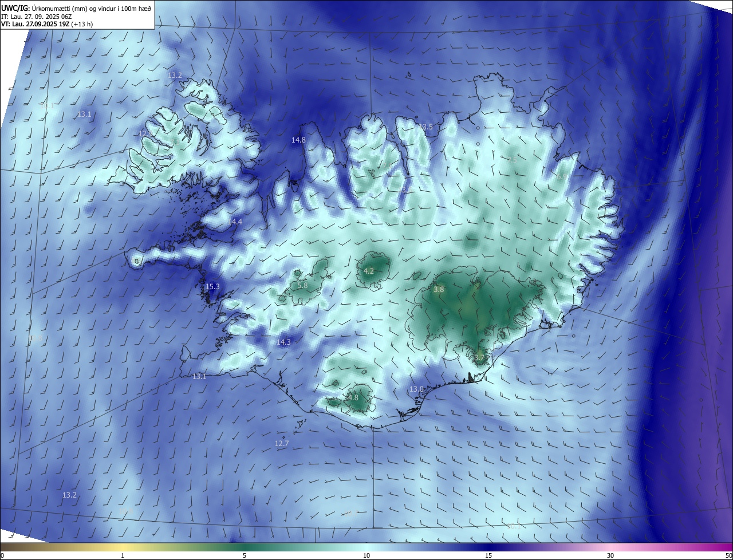The image size is (733, 560).
Task: Click the 14.4 value label on the map
Action: click(235, 222)
